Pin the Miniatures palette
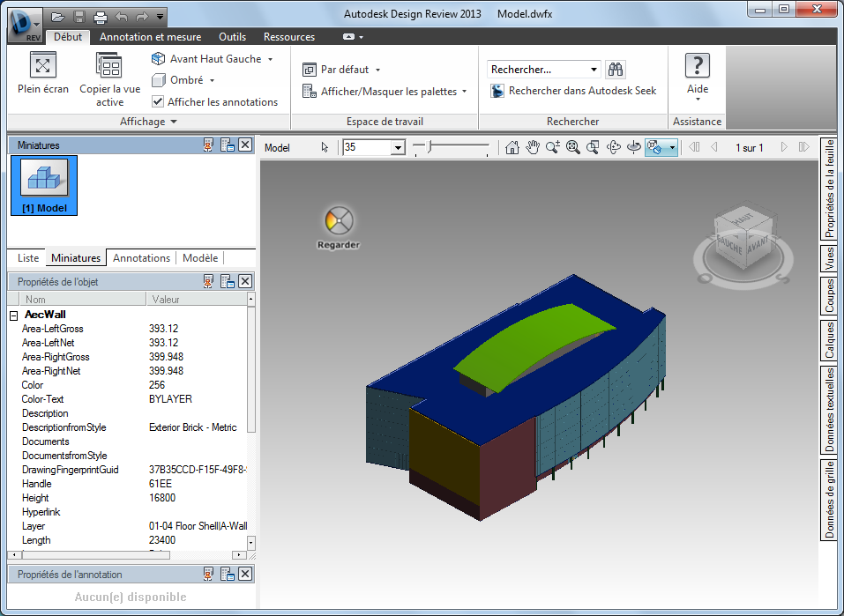 pos(208,145)
